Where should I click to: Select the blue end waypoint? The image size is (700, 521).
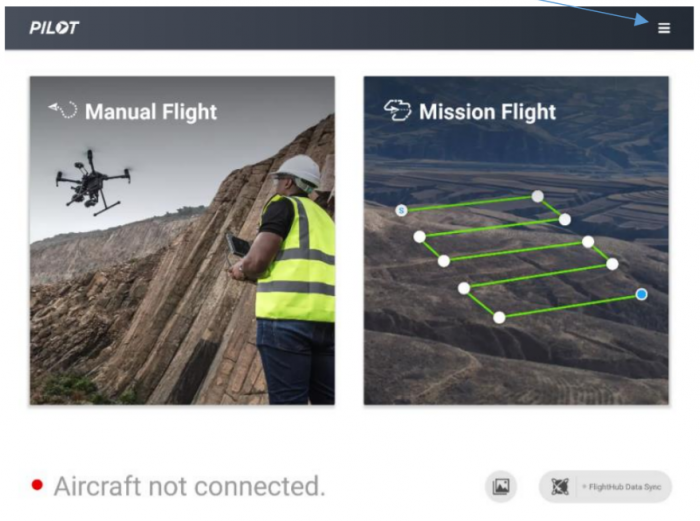(x=642, y=294)
